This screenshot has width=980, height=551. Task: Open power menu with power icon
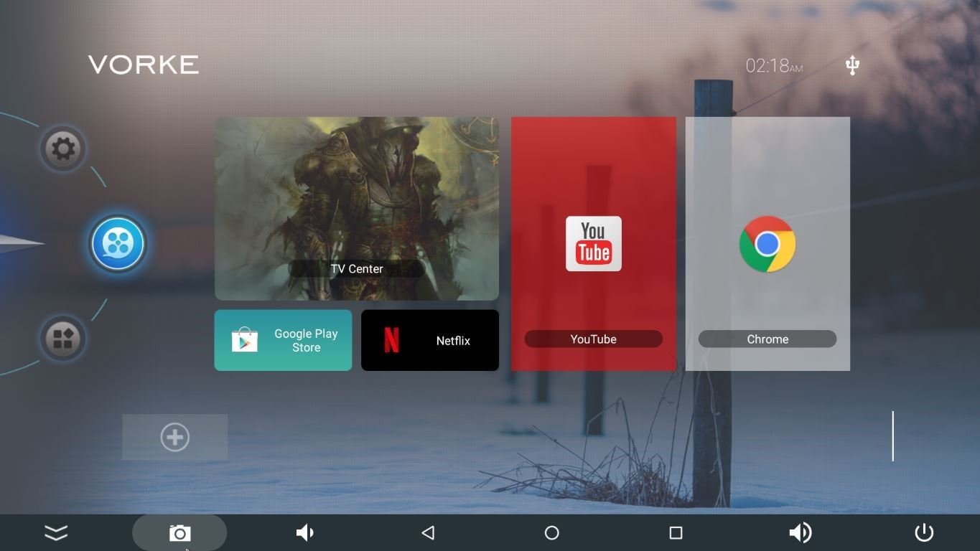[924, 532]
